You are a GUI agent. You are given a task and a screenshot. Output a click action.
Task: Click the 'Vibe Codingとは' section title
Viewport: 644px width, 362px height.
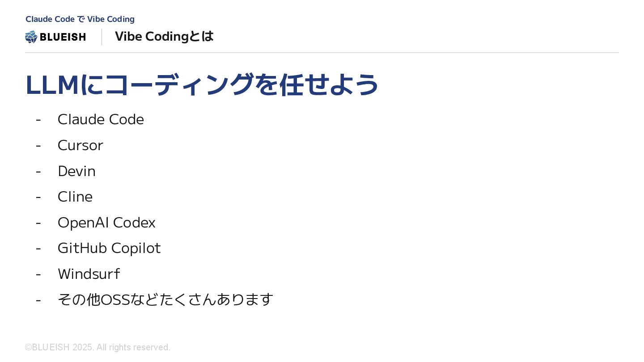[164, 37]
